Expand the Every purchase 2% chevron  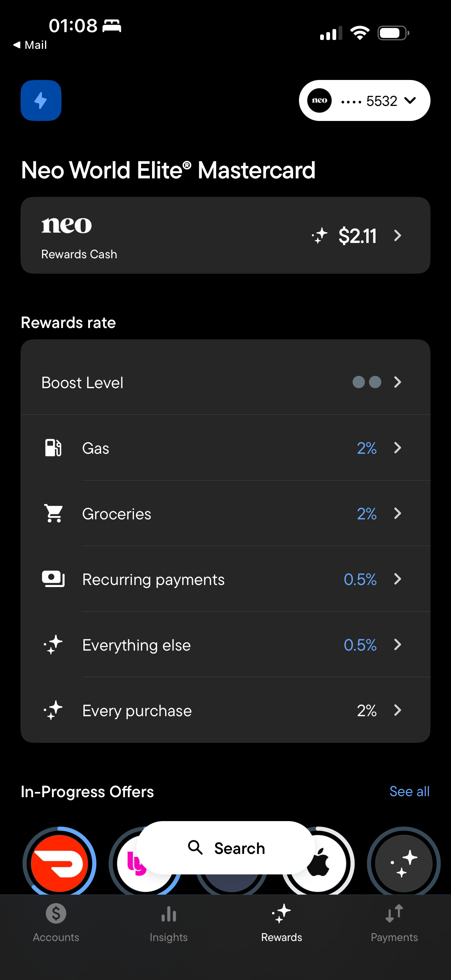[398, 710]
